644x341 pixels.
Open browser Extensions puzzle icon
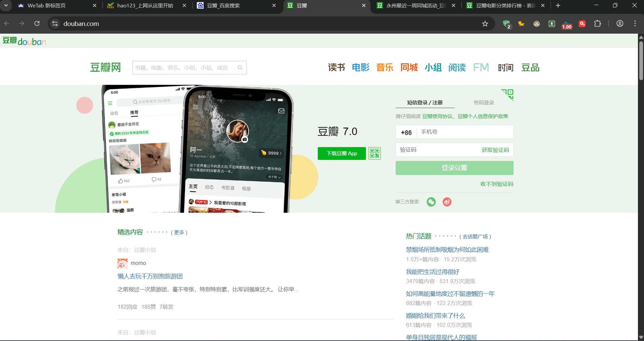click(x=597, y=24)
